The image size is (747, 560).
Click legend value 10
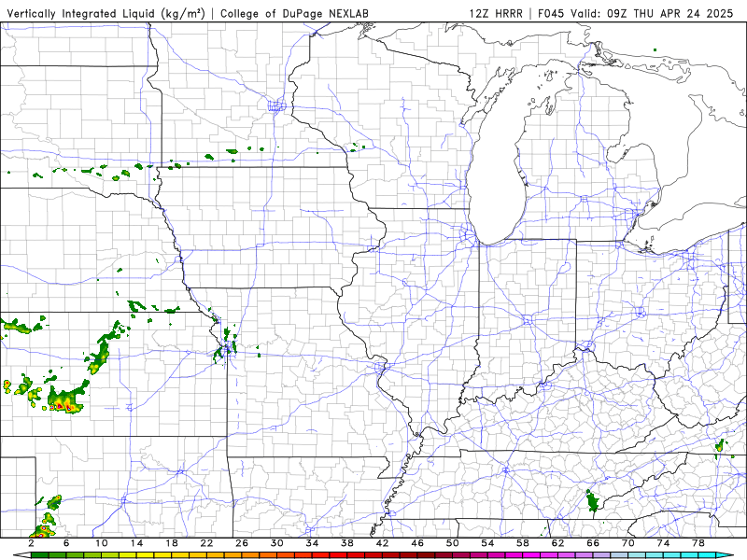(x=102, y=543)
